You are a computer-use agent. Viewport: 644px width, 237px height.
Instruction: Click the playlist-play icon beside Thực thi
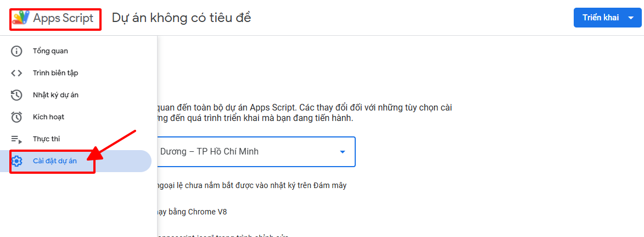(x=16, y=139)
